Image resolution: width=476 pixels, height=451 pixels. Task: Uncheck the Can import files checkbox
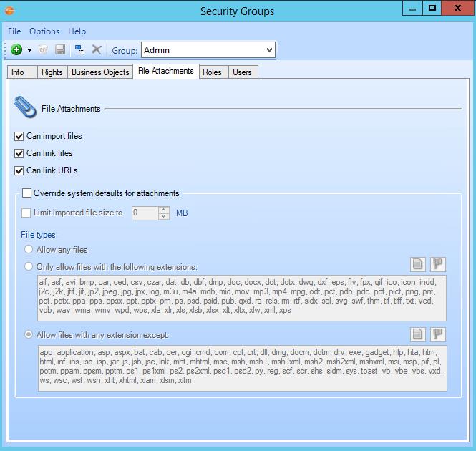19,136
